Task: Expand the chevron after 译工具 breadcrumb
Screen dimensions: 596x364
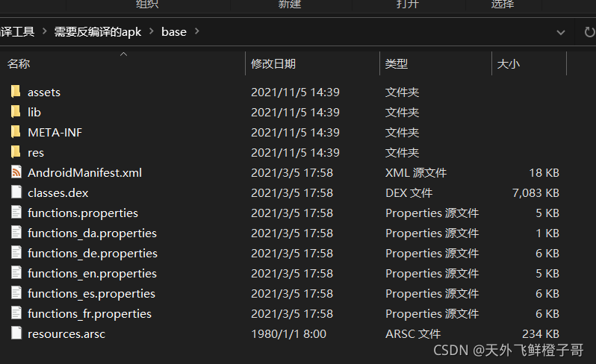Action: (45, 31)
